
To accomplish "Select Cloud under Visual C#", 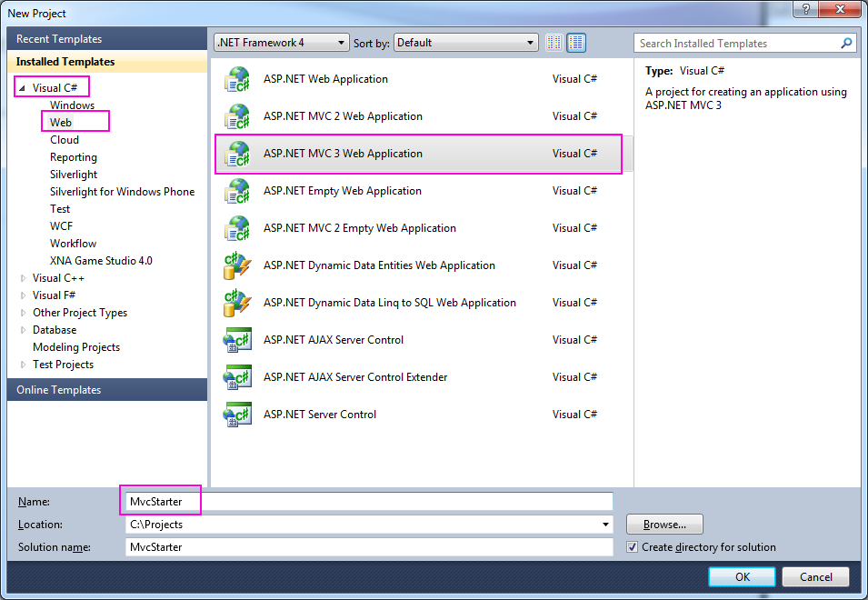I will 65,139.
